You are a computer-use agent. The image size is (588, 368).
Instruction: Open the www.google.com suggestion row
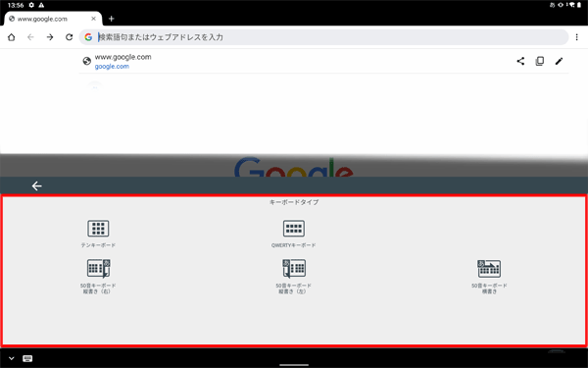coord(323,61)
